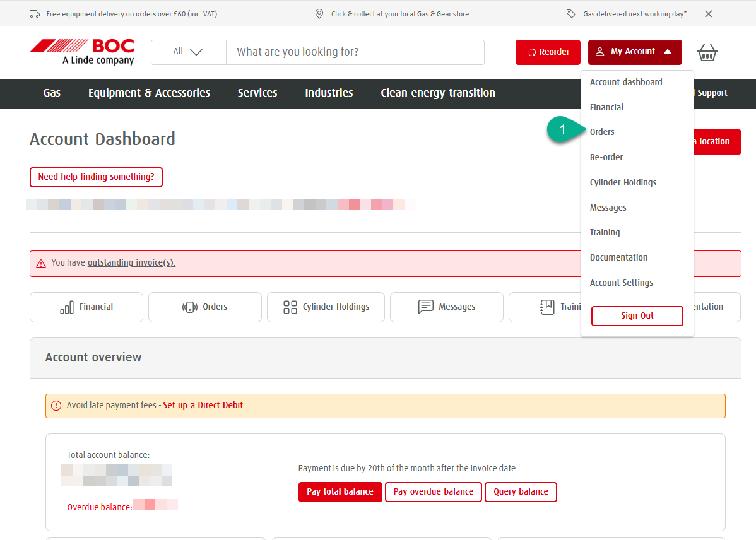Select Orders from the account menu
Screen dimensions: 756x540
pos(601,131)
